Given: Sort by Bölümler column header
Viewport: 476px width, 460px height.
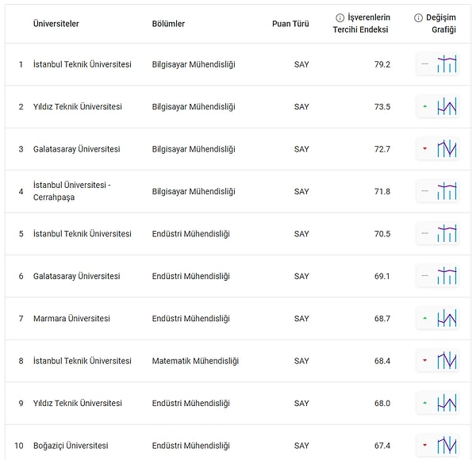Looking at the screenshot, I should pyautogui.click(x=168, y=24).
